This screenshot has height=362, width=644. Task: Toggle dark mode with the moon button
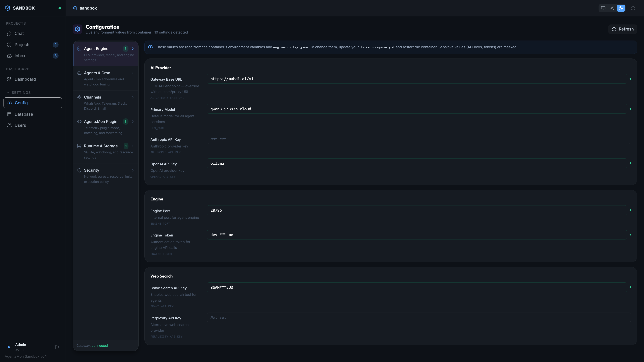(621, 8)
